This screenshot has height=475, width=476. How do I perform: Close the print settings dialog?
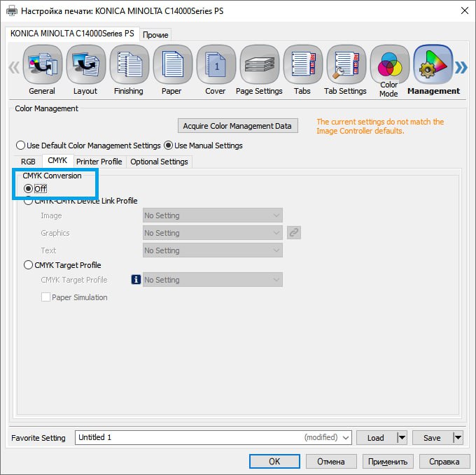pyautogui.click(x=465, y=11)
